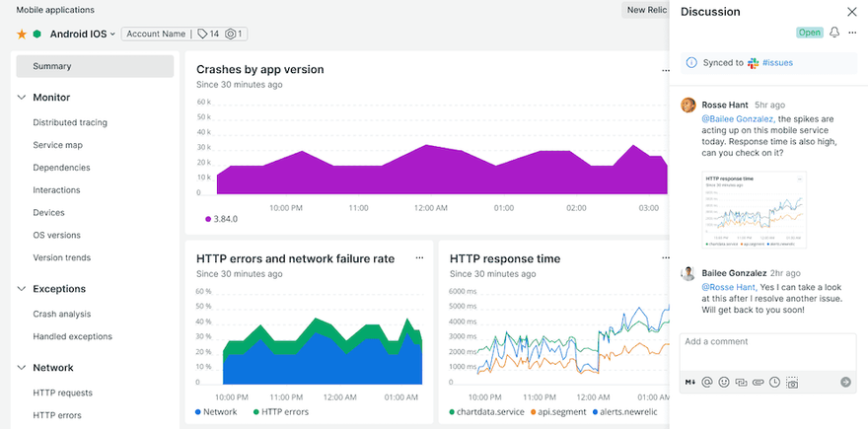This screenshot has width=868, height=429.
Task: Click the clock time icon in comment toolbar
Action: (x=774, y=382)
